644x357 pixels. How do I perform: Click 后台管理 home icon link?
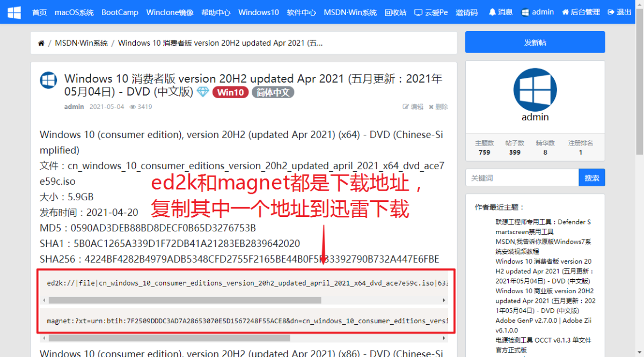click(x=581, y=12)
